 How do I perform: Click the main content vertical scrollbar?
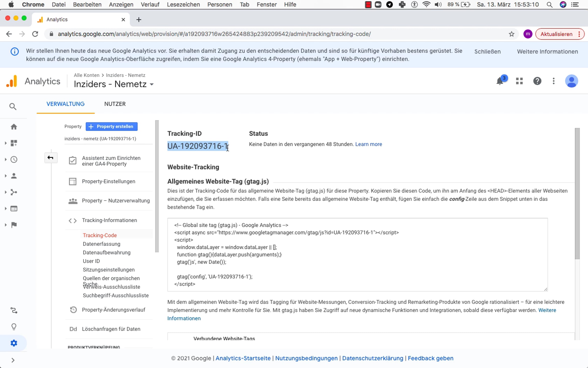pyautogui.click(x=577, y=194)
